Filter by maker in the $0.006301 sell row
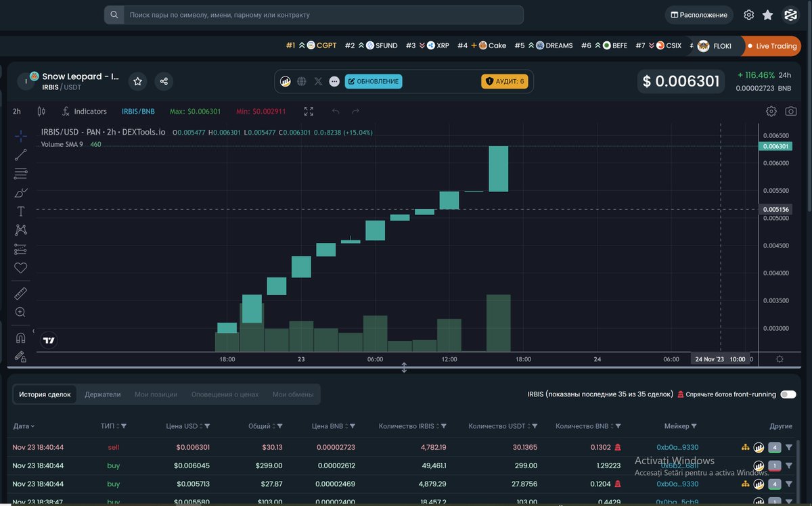Screen dimensions: 812x506 789,447
